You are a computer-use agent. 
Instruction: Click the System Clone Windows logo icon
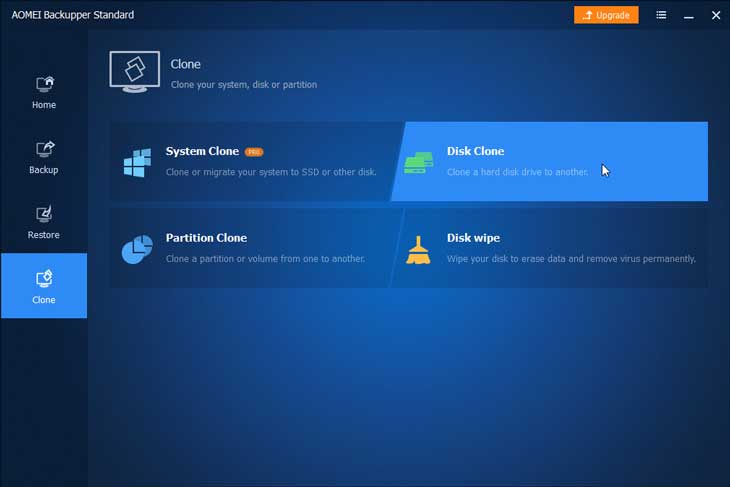tap(137, 162)
